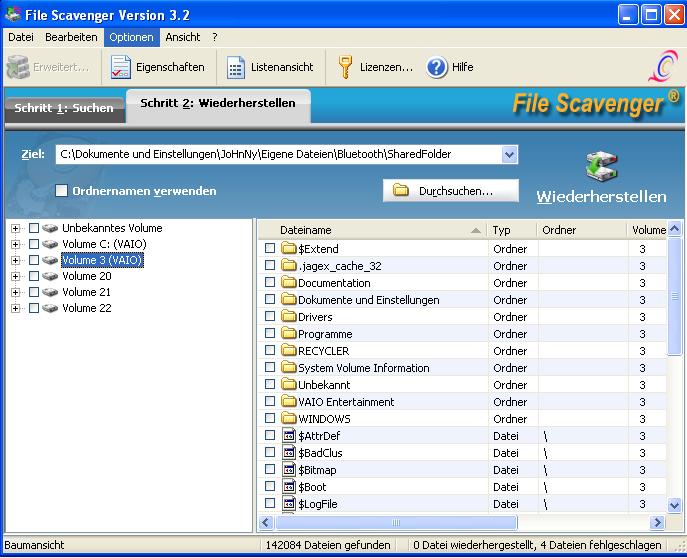Image resolution: width=687 pixels, height=558 pixels.
Task: Click the RECYCLER folder icon
Action: [x=289, y=350]
